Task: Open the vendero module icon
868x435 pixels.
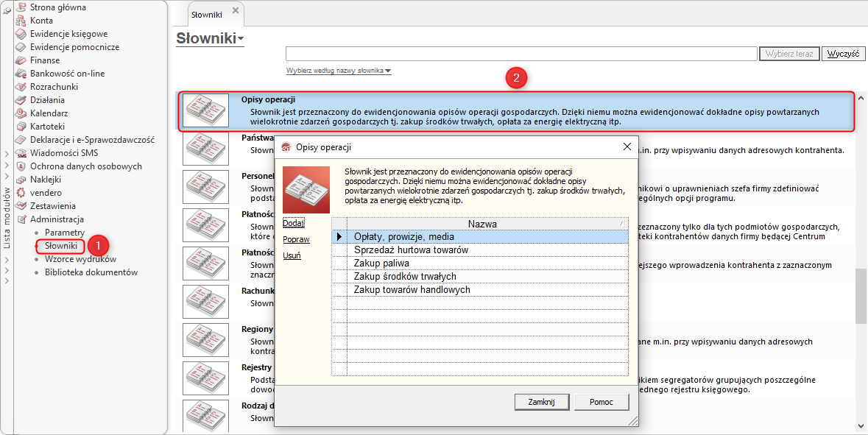Action: click(21, 193)
